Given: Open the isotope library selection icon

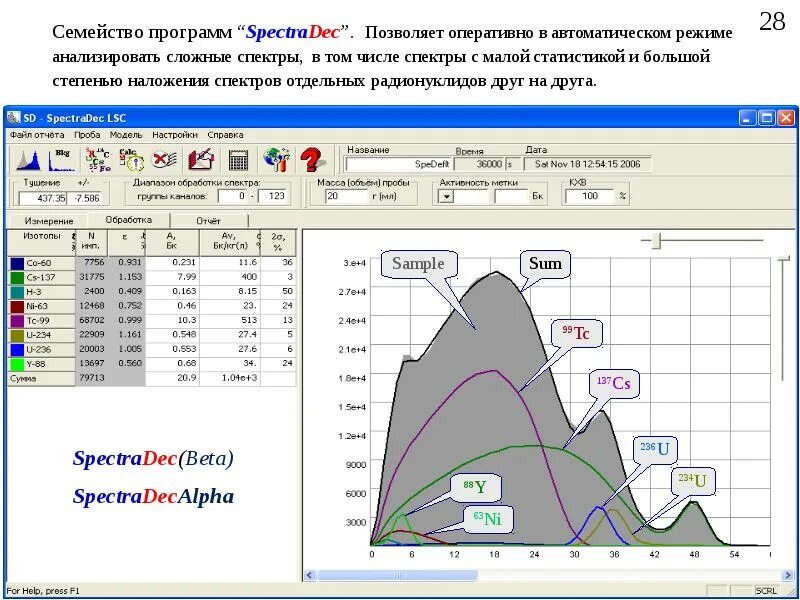Looking at the screenshot, I should [97, 160].
